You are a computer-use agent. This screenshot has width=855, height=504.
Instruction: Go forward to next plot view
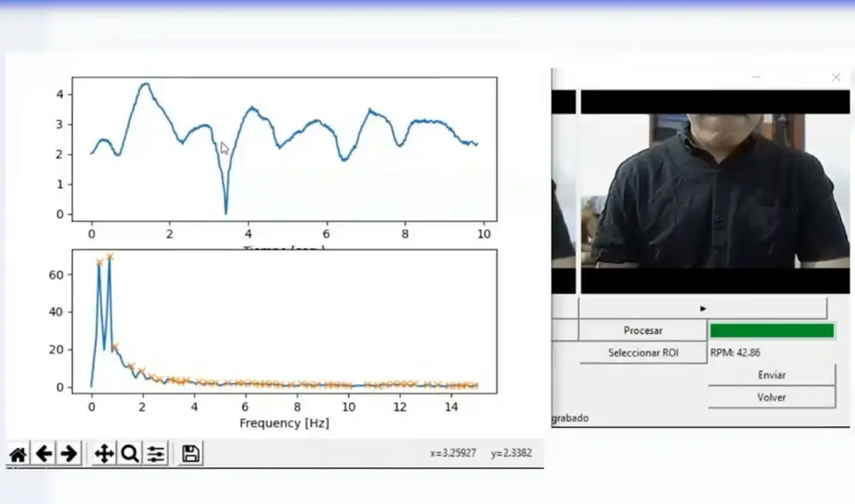(69, 454)
